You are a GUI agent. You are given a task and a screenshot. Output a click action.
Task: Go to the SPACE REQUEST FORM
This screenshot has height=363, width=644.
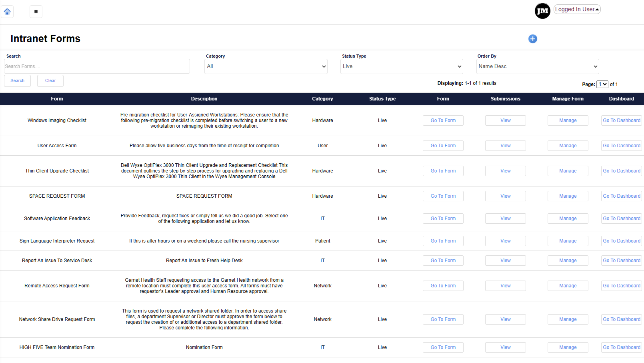click(443, 196)
